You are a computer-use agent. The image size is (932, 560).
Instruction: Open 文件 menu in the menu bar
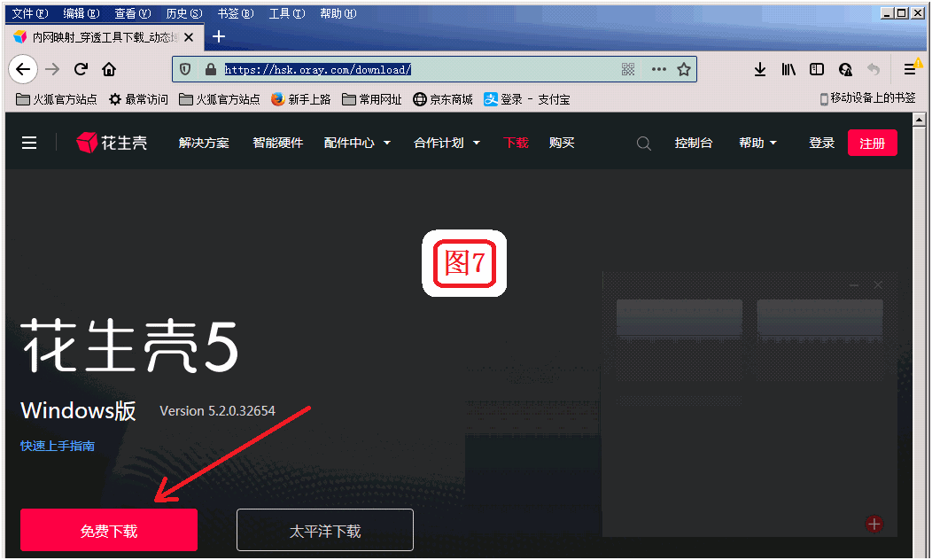click(x=30, y=13)
